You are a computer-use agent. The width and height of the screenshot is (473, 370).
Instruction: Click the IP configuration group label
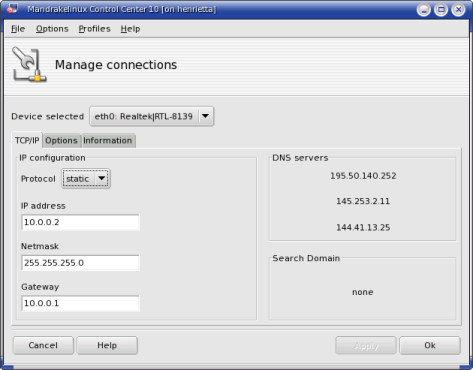(x=52, y=158)
